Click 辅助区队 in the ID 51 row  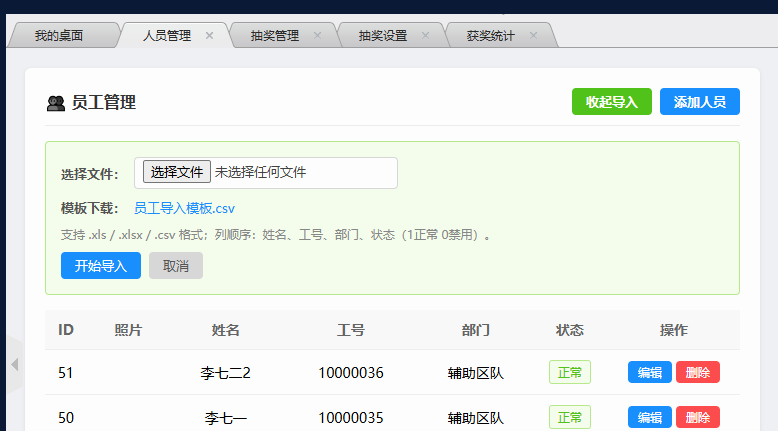pos(475,372)
